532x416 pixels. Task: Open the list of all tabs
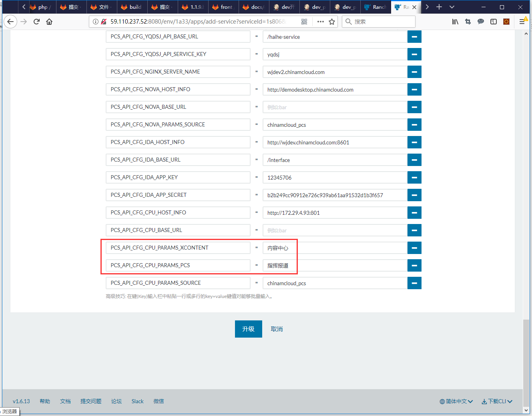(x=452, y=7)
